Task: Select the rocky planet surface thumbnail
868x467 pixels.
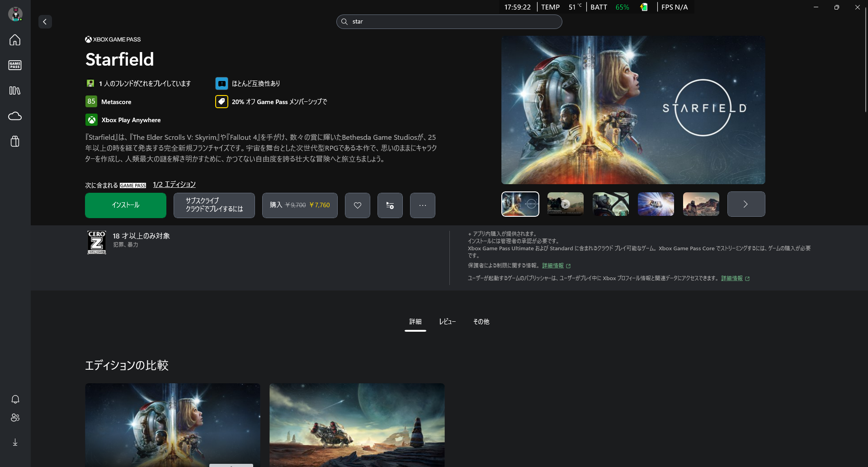Action: (701, 204)
